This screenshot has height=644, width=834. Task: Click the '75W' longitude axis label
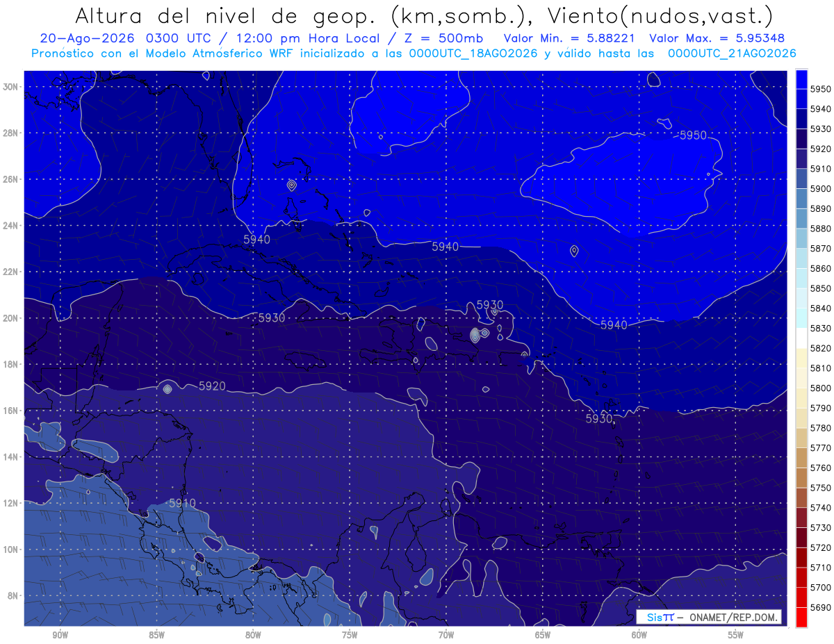(350, 635)
